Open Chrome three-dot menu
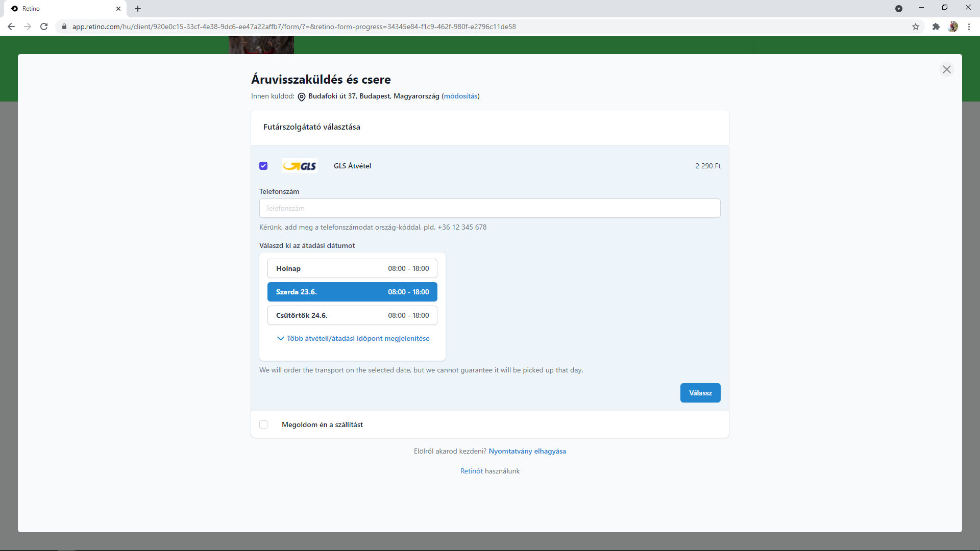 (969, 27)
